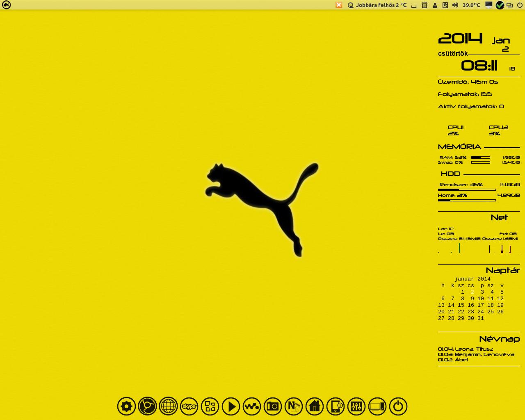Click the small underscore tray icon in panel
The height and width of the screenshot is (420, 525).
click(414, 6)
